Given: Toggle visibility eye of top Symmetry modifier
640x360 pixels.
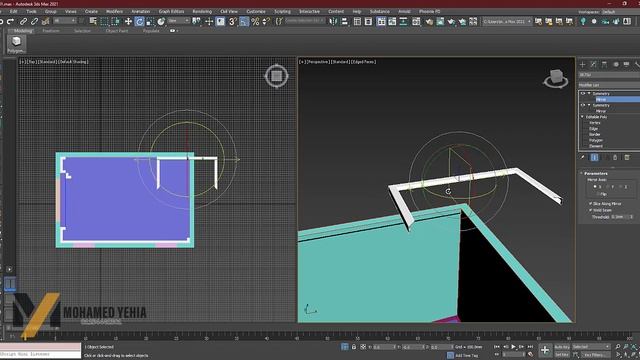Looking at the screenshot, I should [582, 93].
